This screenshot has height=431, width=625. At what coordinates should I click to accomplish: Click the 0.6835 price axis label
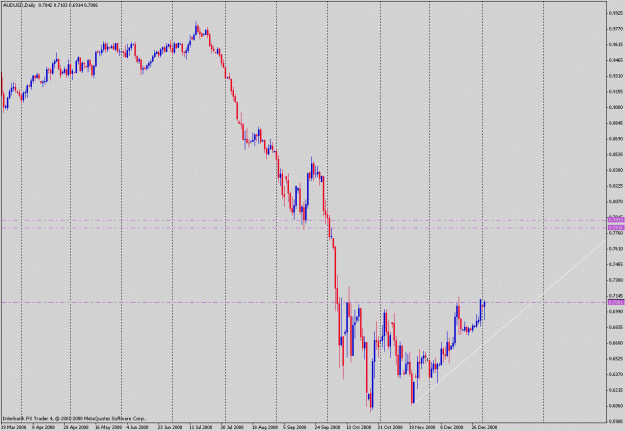(x=616, y=327)
